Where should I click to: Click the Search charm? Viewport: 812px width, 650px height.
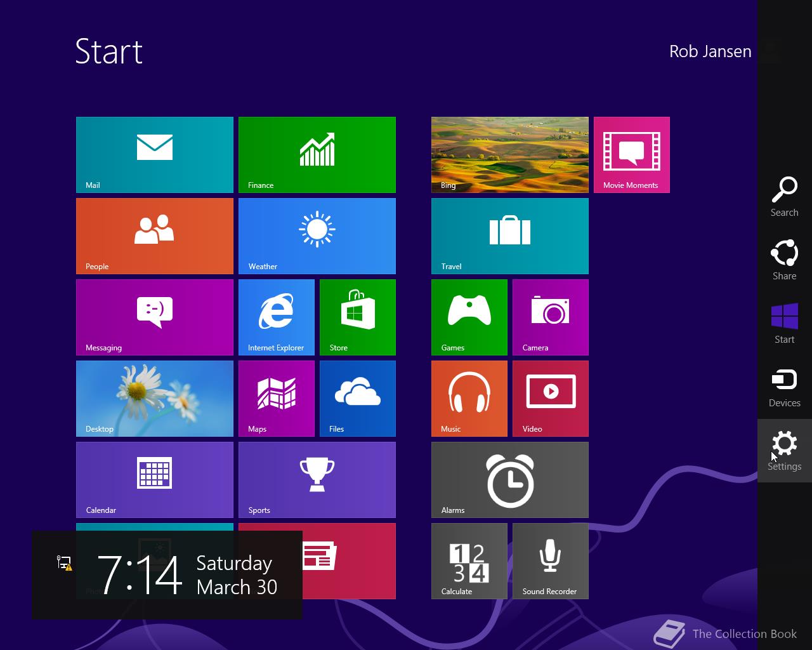coord(785,197)
